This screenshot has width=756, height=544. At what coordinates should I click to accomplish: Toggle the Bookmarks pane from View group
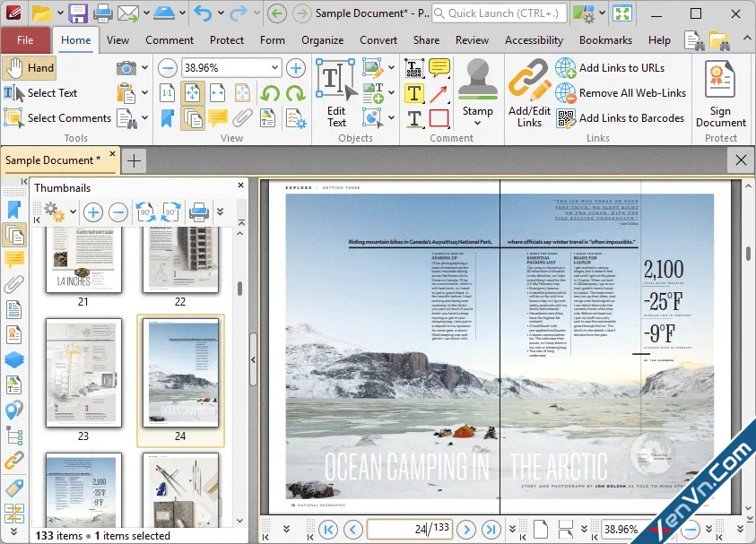[x=168, y=118]
